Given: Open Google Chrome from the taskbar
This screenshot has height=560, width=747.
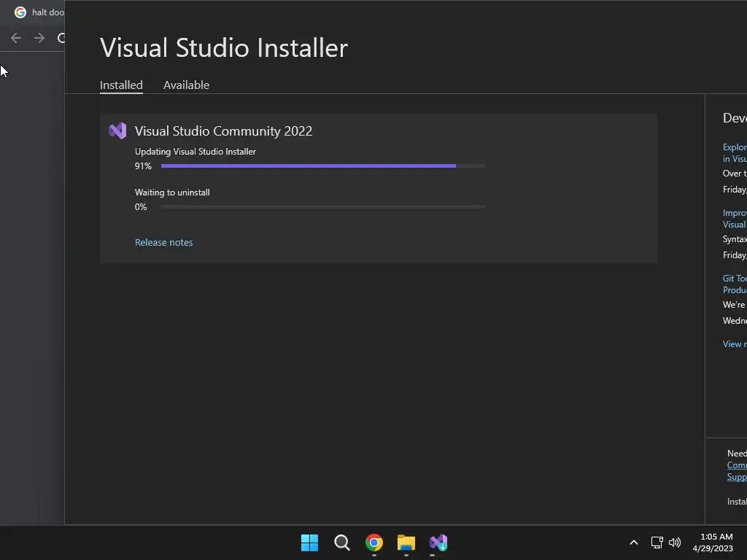Looking at the screenshot, I should pos(374,542).
